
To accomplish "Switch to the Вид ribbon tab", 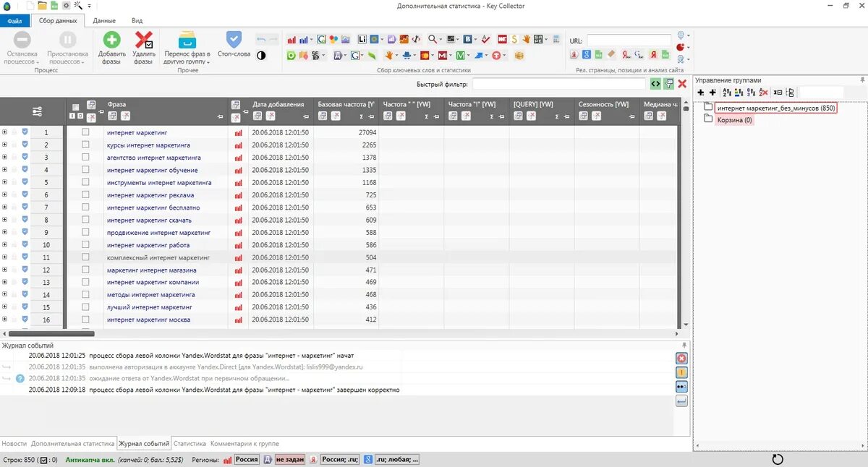I will (137, 21).
